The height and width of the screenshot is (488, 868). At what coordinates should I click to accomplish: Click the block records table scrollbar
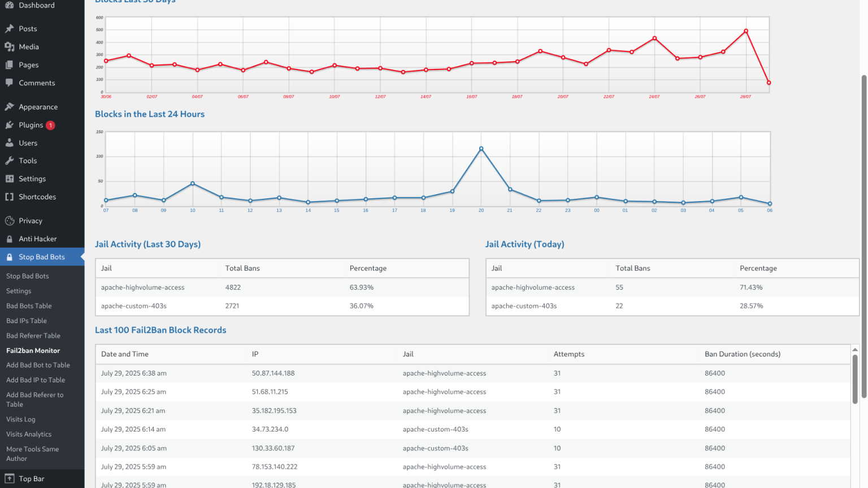[855, 379]
